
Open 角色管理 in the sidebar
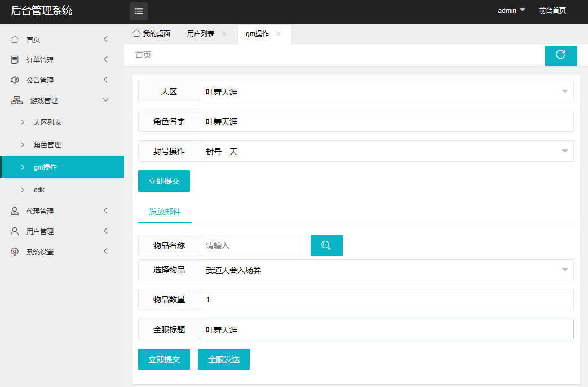(x=47, y=145)
